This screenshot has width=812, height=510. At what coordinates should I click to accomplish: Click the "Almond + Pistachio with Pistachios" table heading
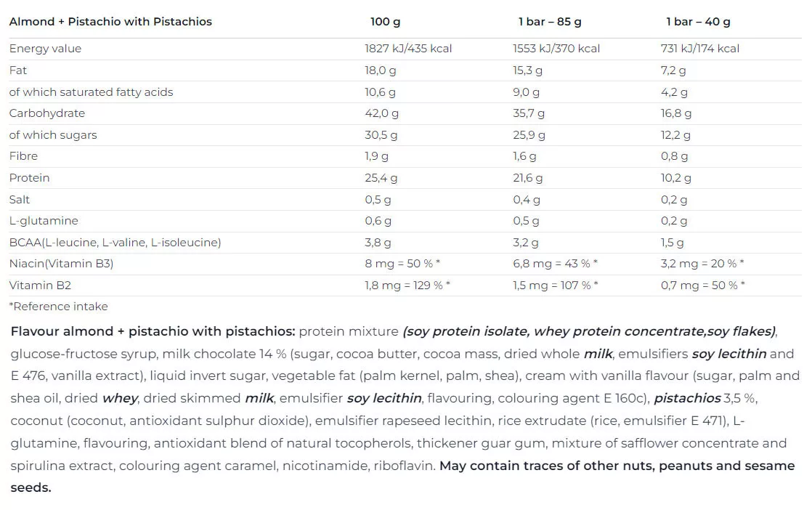[110, 22]
